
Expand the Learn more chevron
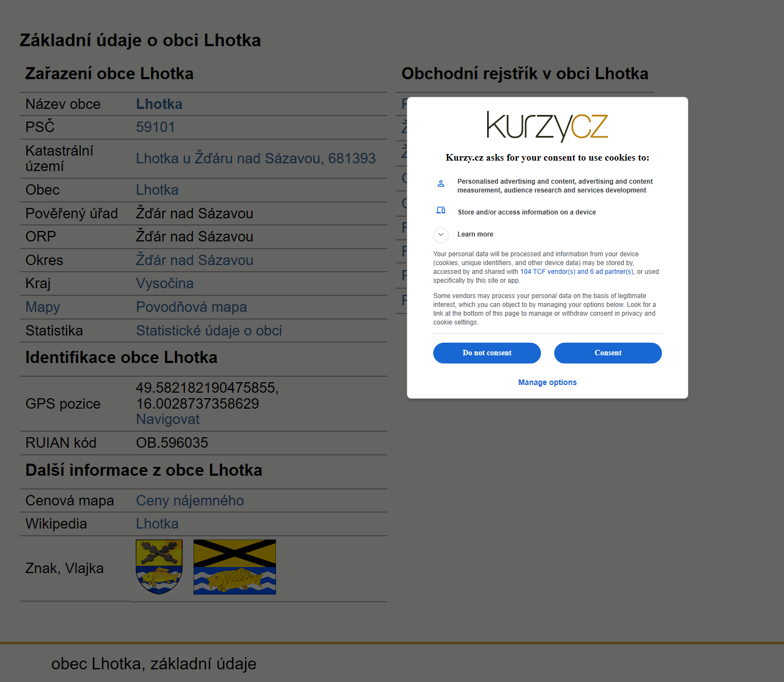441,235
